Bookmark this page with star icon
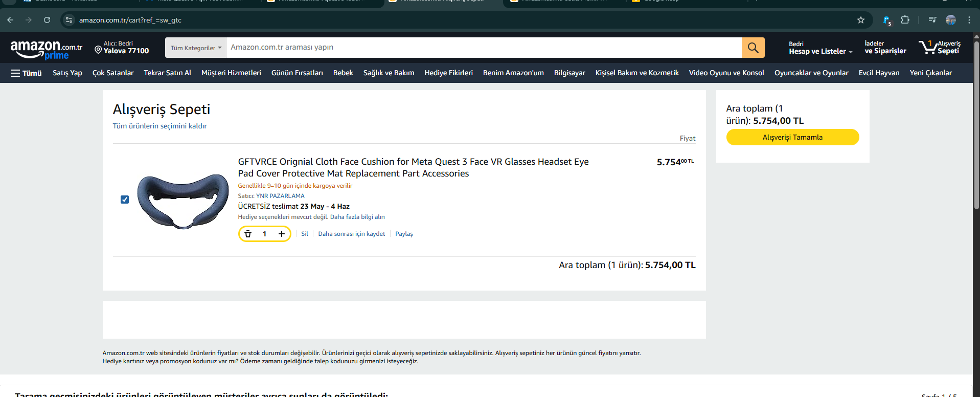Screen dimensions: 980x397 [861, 20]
